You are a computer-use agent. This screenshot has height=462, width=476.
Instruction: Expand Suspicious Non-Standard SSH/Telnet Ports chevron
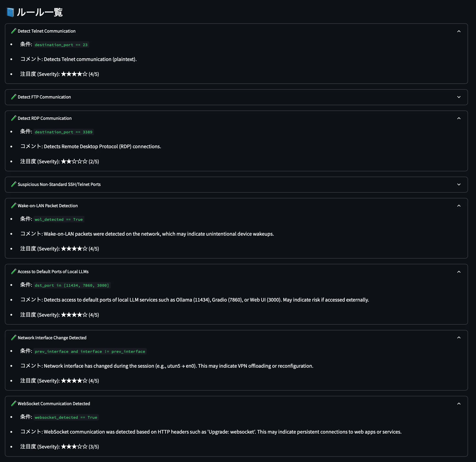point(459,184)
